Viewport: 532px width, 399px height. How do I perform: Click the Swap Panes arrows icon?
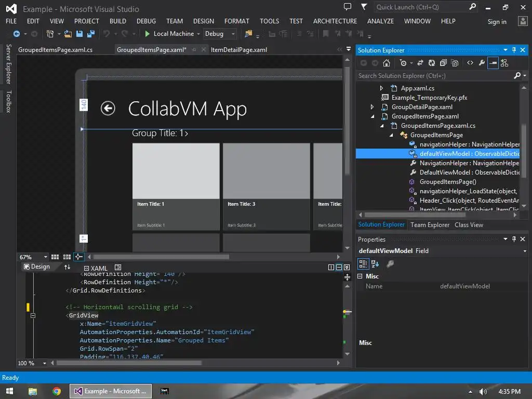click(67, 267)
